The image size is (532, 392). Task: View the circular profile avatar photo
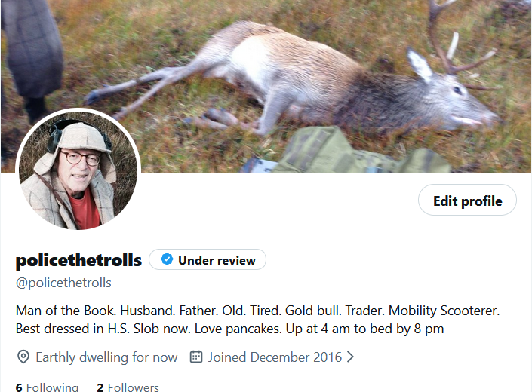pyautogui.click(x=78, y=170)
